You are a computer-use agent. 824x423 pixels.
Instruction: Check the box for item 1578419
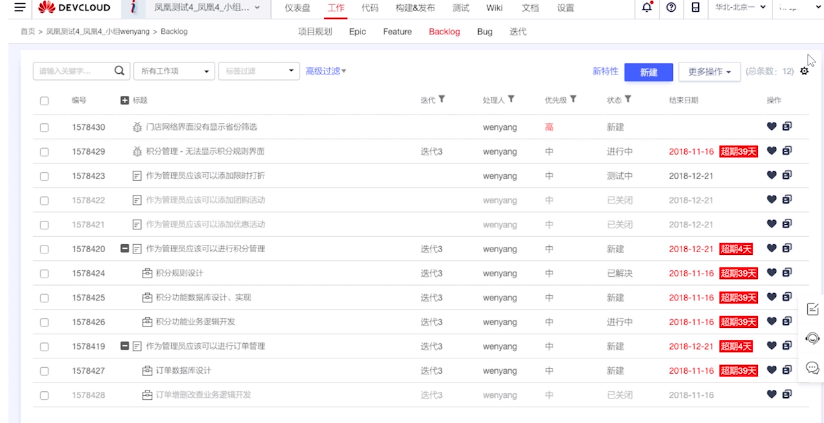(44, 347)
